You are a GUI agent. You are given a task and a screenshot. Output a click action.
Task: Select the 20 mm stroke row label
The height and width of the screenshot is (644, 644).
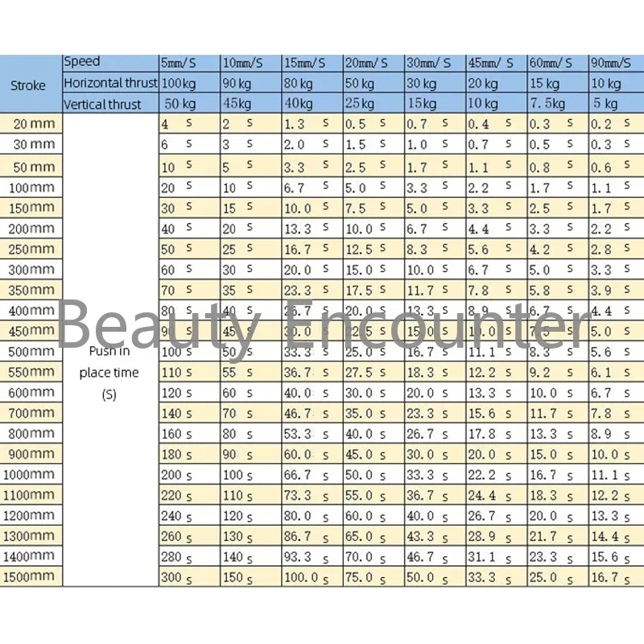pyautogui.click(x=31, y=123)
